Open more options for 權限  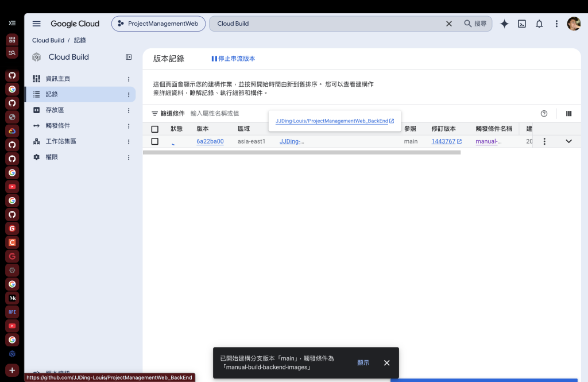(129, 157)
